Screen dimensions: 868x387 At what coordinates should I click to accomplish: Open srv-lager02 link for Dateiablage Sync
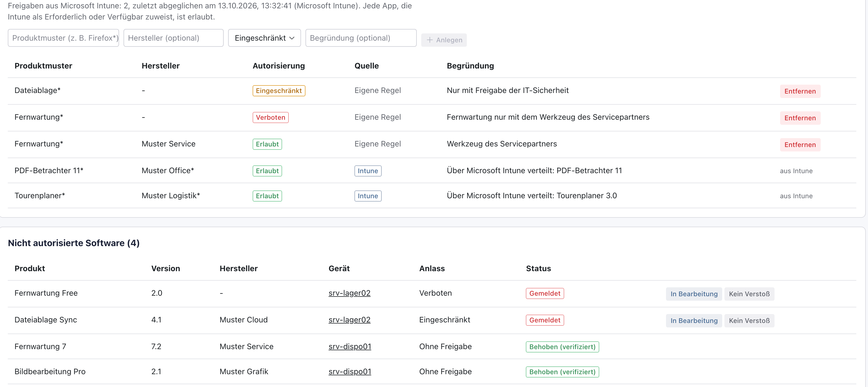pos(349,320)
